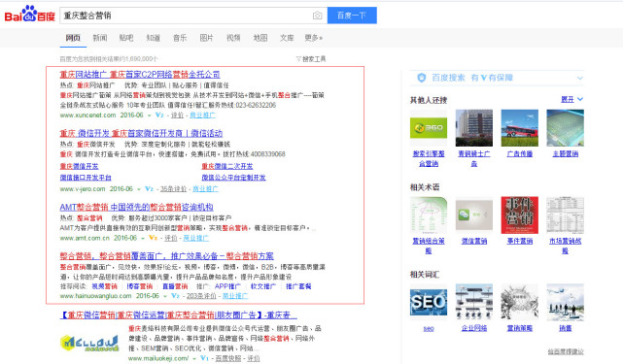Open the 博客营销 recommended link
Viewport: 623px width, 364px height.
coord(139,286)
